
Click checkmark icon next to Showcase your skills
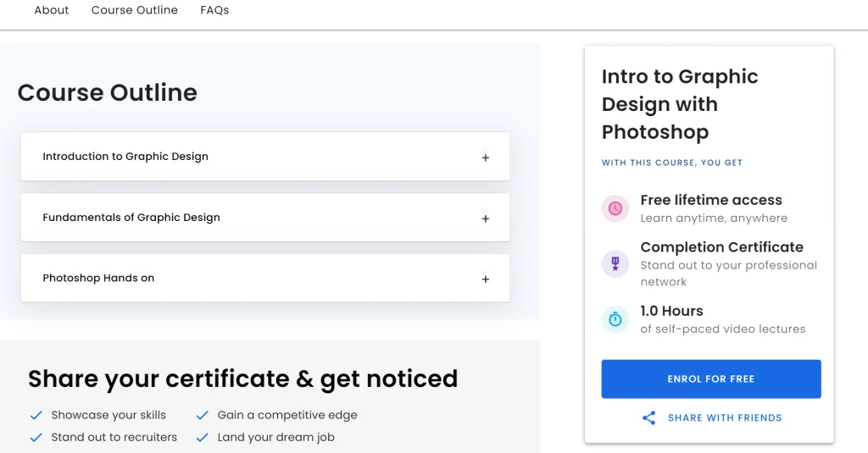[x=36, y=415]
